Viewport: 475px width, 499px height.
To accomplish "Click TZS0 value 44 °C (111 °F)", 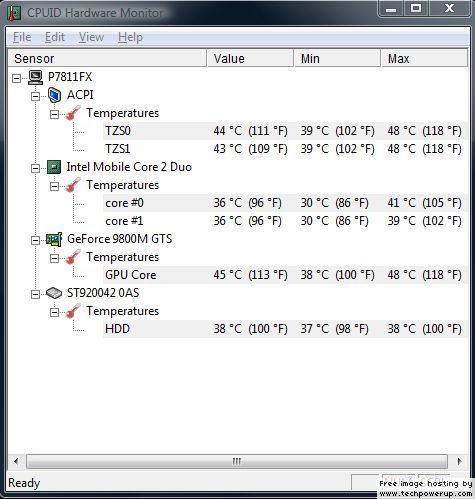I will click(250, 131).
